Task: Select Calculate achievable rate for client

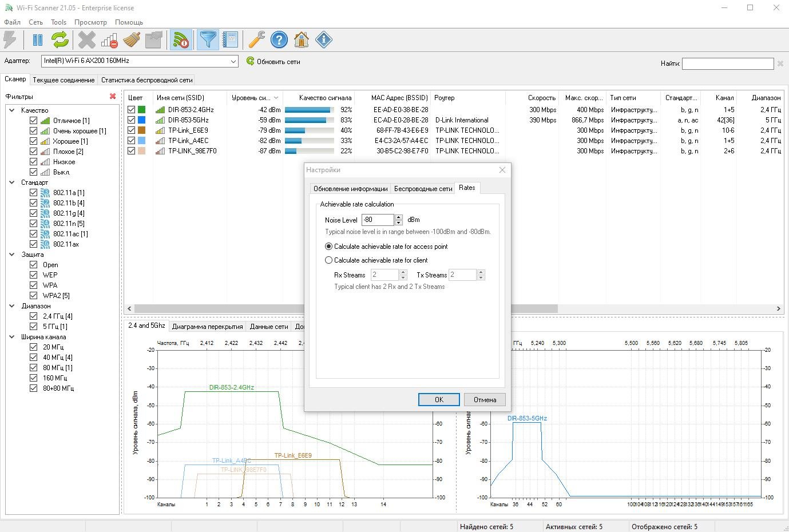Action: [x=329, y=260]
